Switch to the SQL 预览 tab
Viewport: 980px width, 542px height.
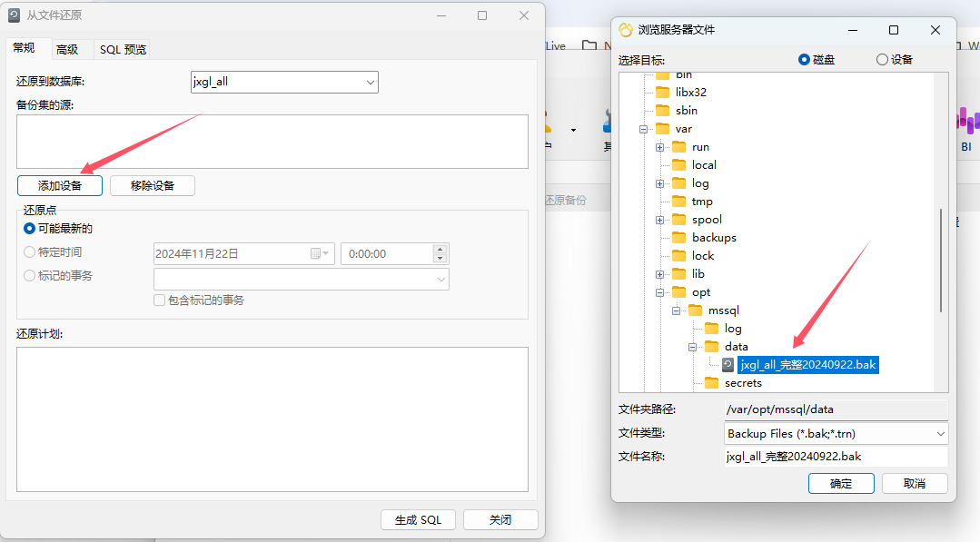point(124,49)
